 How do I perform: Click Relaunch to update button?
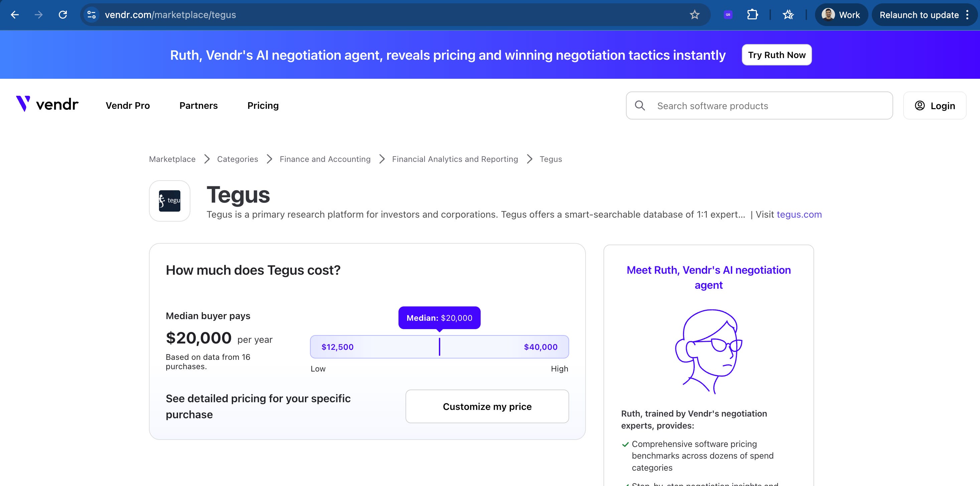click(x=919, y=15)
